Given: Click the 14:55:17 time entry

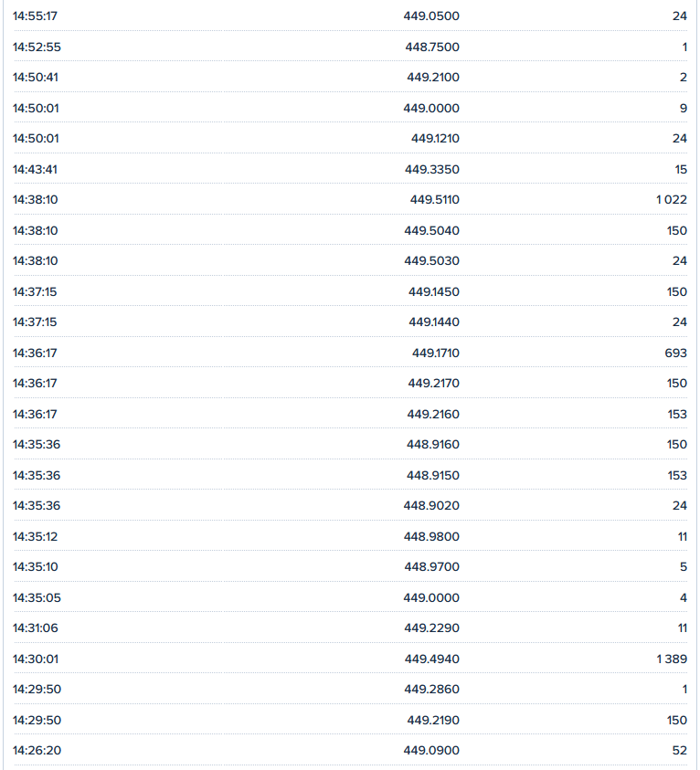Looking at the screenshot, I should click(x=36, y=16).
